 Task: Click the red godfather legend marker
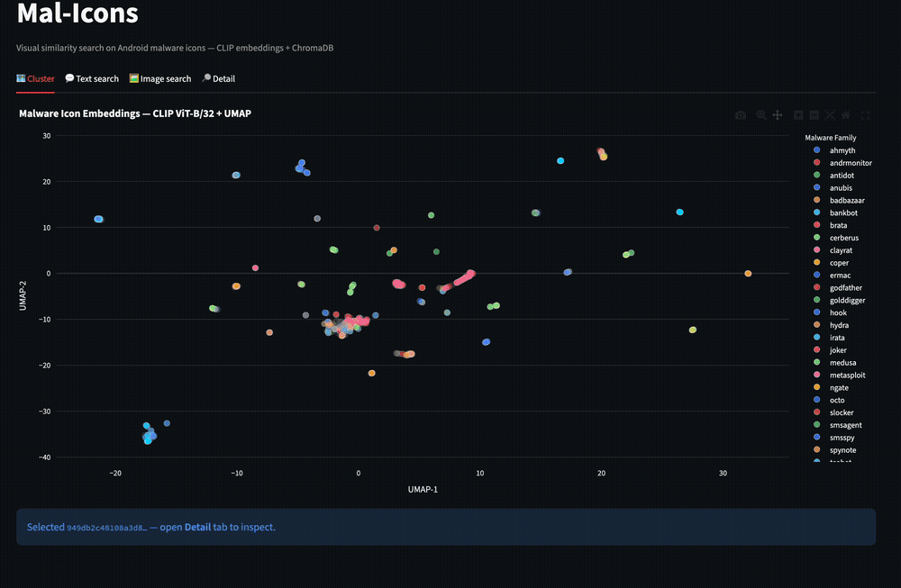pos(816,287)
